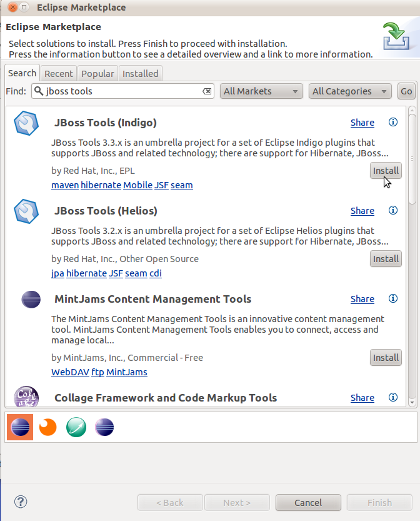Expand the All Categories dropdown

[x=350, y=91]
